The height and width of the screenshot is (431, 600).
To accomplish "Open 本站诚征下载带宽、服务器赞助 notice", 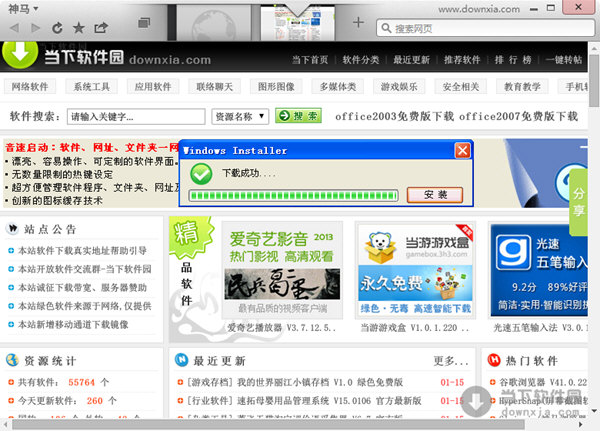I will (82, 287).
